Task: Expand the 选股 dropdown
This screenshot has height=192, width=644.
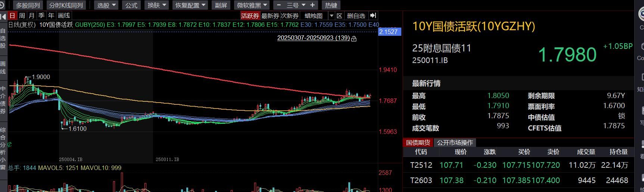Action: [106, 5]
